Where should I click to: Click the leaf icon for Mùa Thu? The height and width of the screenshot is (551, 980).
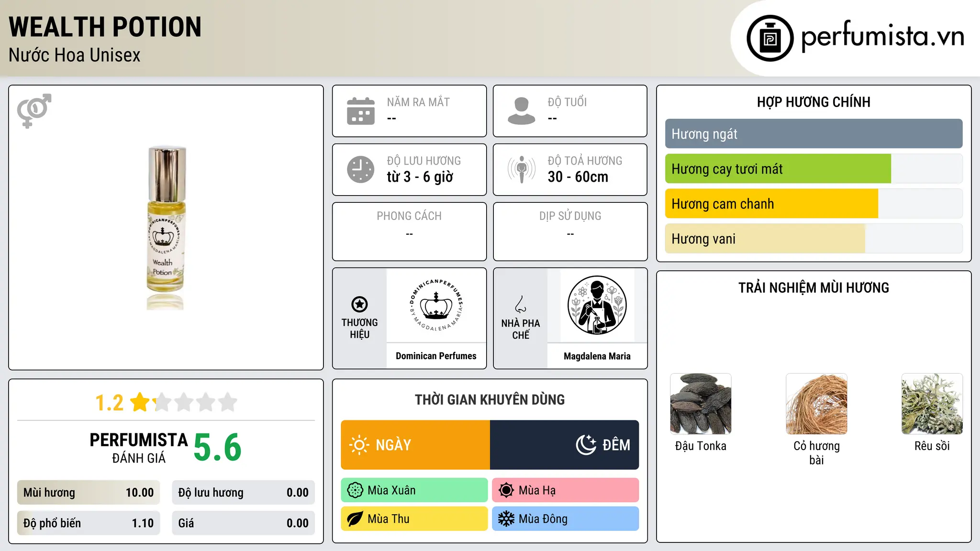[x=355, y=519]
